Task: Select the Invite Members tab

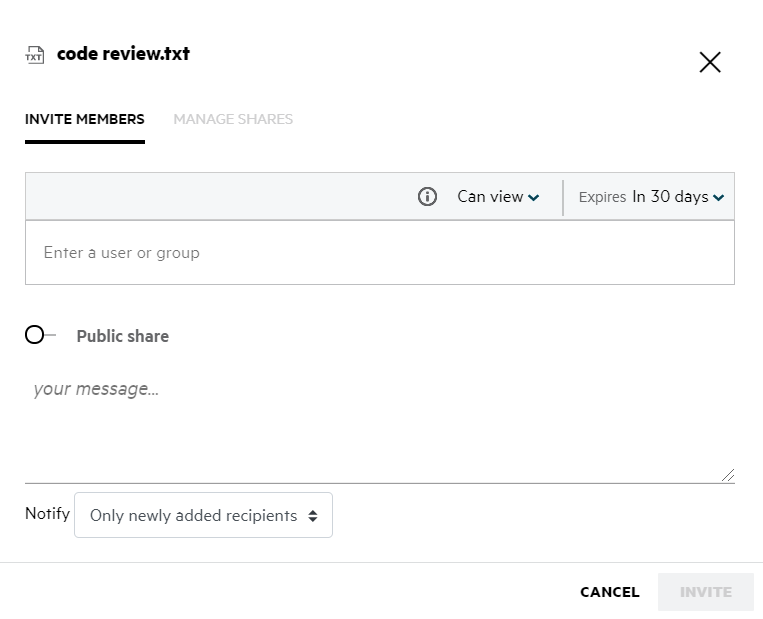Action: click(85, 119)
